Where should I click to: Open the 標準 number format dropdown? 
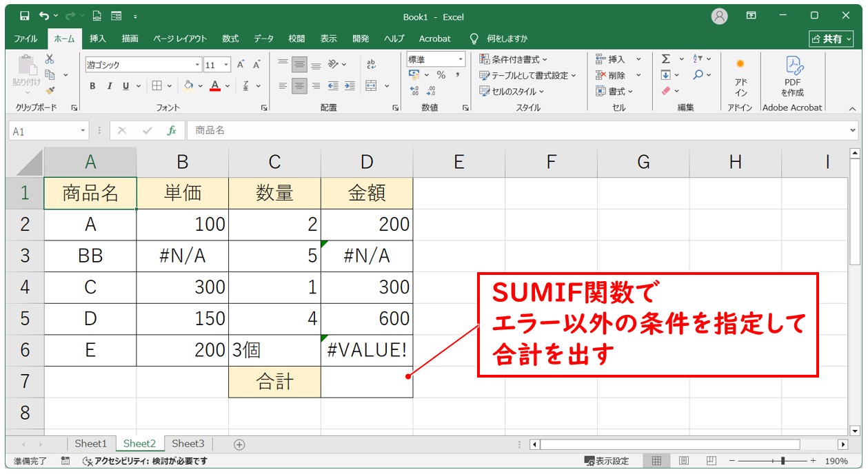[461, 59]
